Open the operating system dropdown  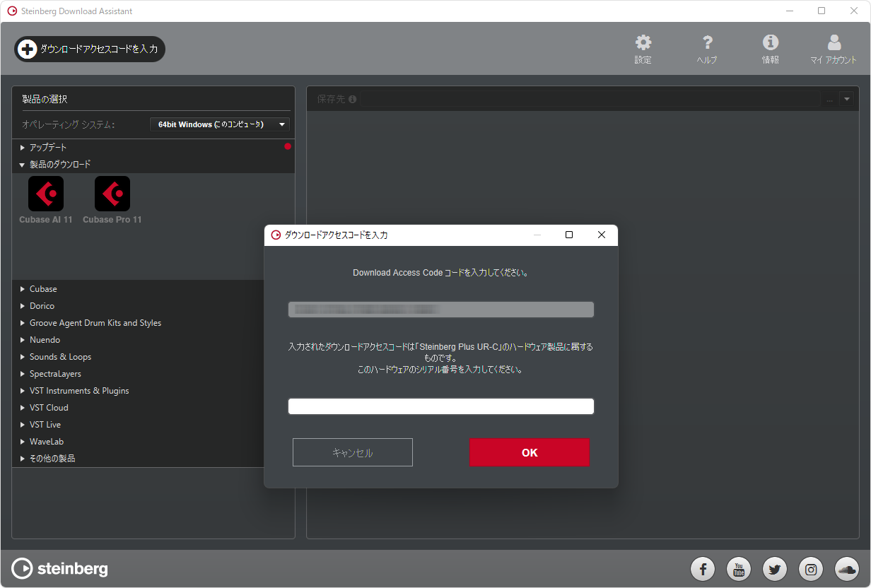click(220, 124)
